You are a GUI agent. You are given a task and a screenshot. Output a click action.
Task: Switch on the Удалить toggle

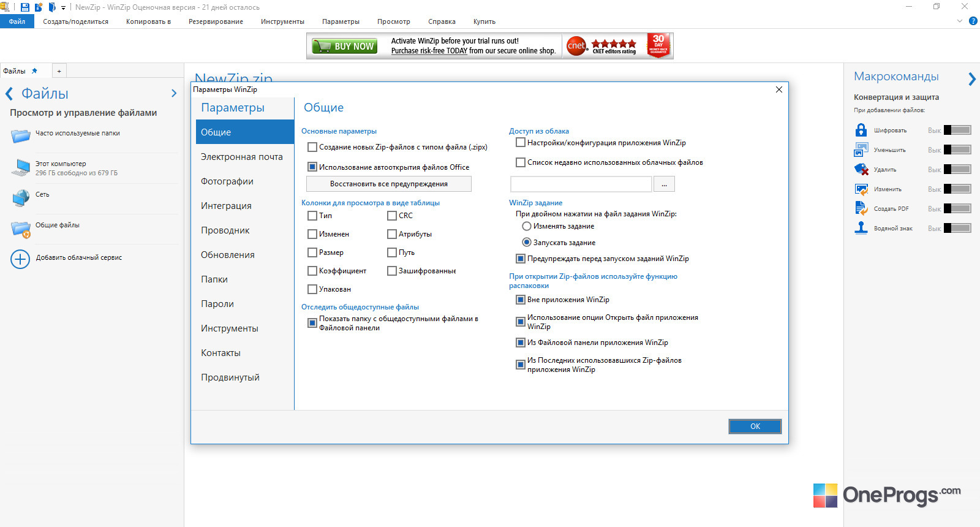(x=957, y=169)
